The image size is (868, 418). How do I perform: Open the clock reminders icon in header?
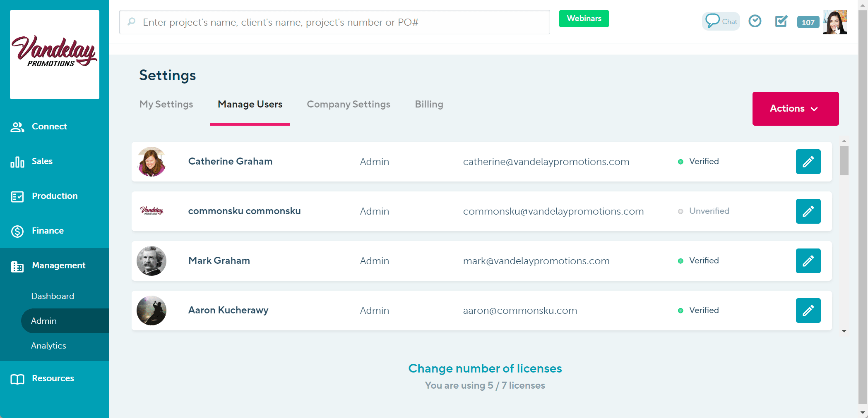[x=755, y=21]
